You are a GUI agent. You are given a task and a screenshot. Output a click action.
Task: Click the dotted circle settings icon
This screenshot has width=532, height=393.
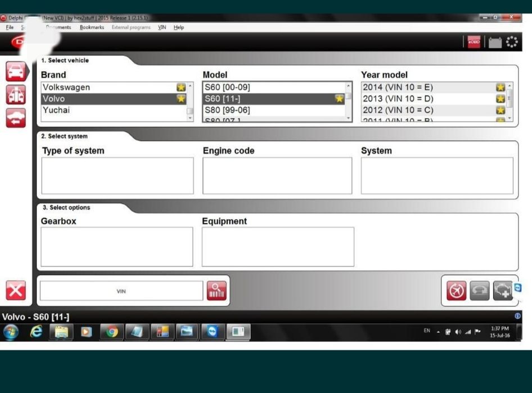click(512, 42)
